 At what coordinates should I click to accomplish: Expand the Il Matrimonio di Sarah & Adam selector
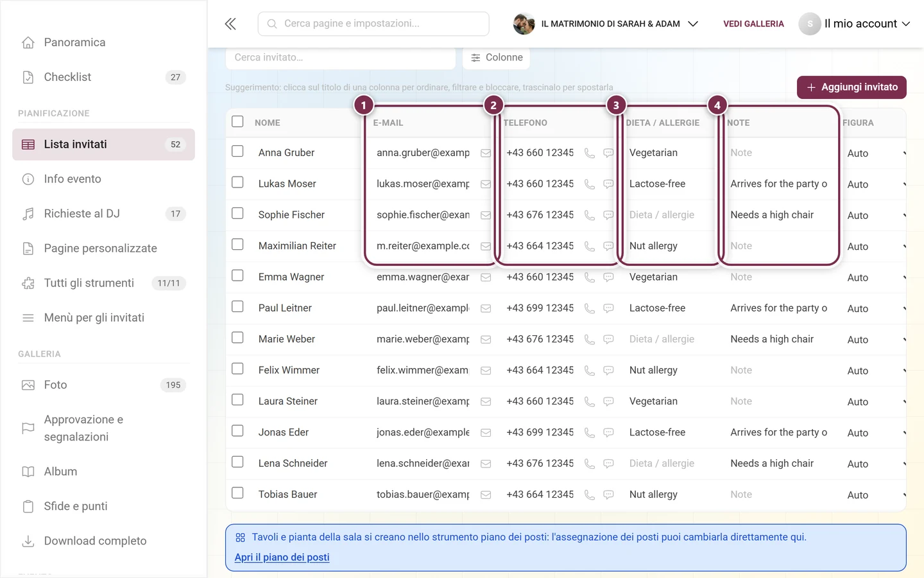pyautogui.click(x=606, y=24)
